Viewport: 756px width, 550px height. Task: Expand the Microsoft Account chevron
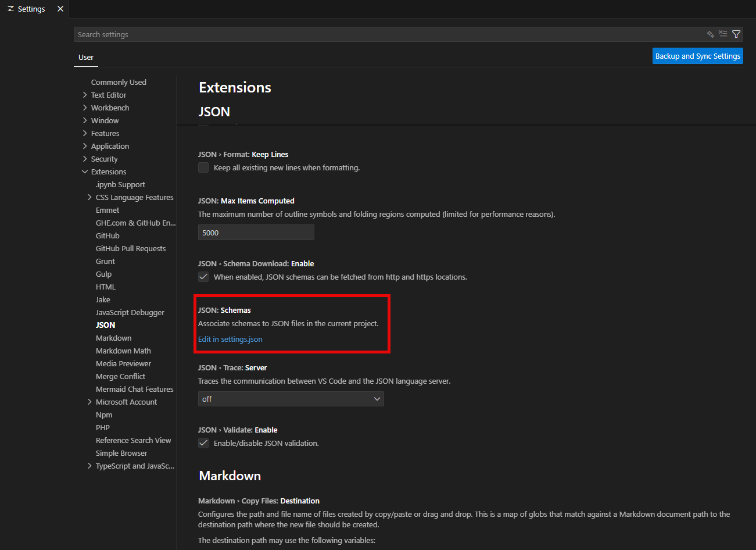pos(89,402)
